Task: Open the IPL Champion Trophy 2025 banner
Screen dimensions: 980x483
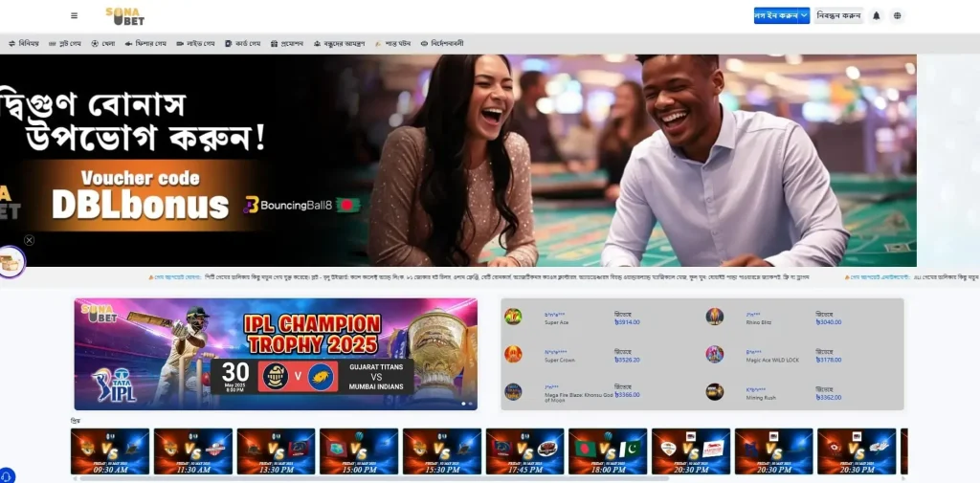Action: 276,354
